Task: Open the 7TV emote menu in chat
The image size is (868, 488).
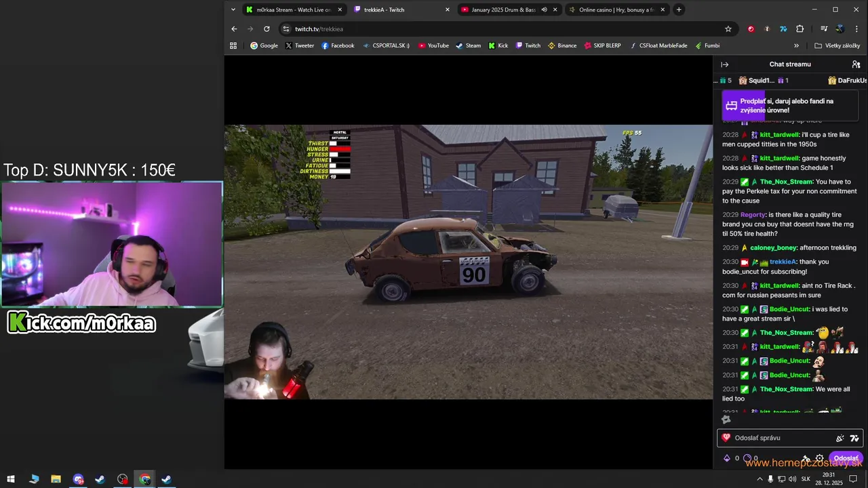Action: [x=854, y=439]
